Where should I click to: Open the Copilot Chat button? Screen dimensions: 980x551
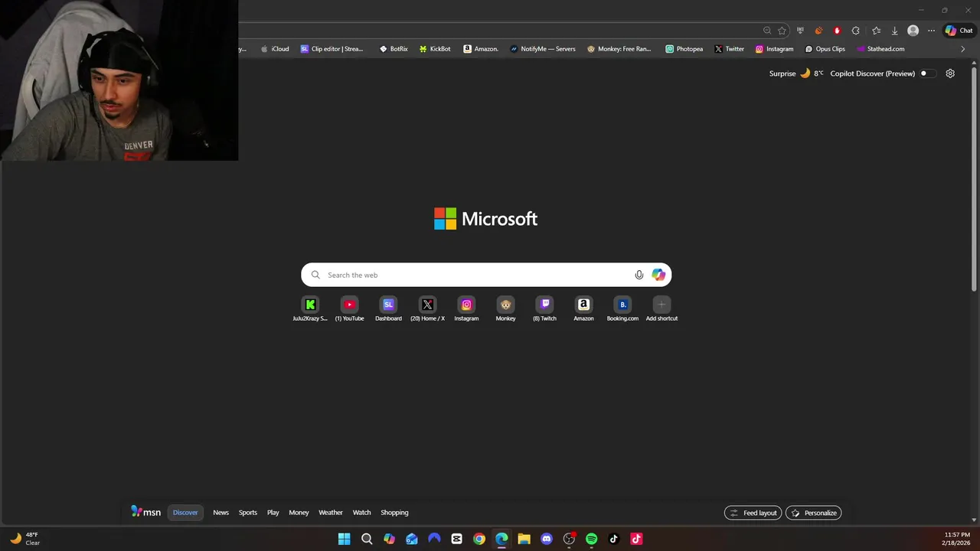tap(959, 31)
